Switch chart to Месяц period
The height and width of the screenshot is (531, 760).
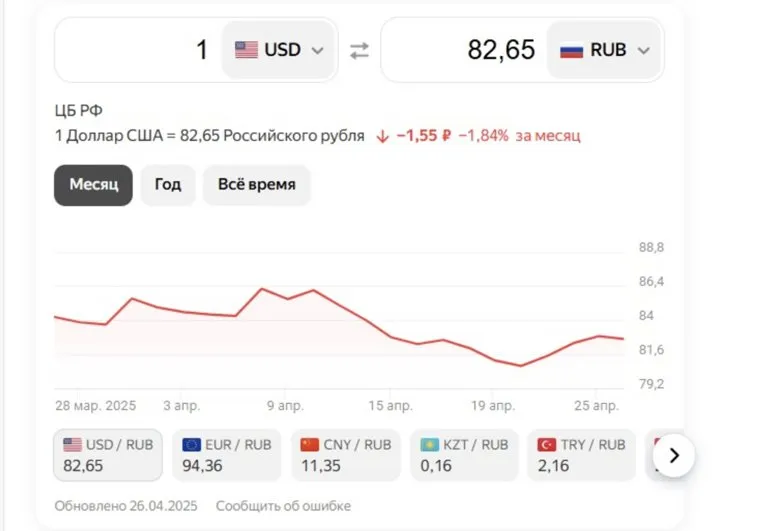point(93,185)
